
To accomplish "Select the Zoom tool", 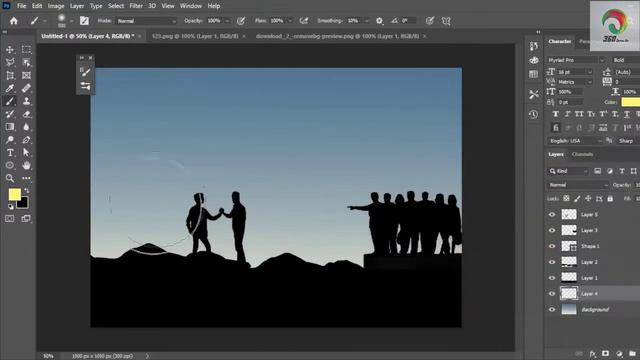I will [x=10, y=178].
